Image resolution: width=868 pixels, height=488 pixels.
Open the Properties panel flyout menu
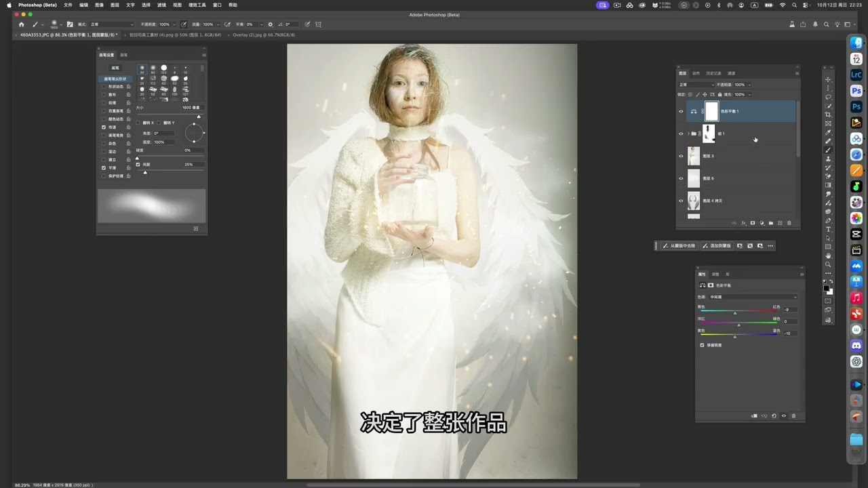[802, 274]
